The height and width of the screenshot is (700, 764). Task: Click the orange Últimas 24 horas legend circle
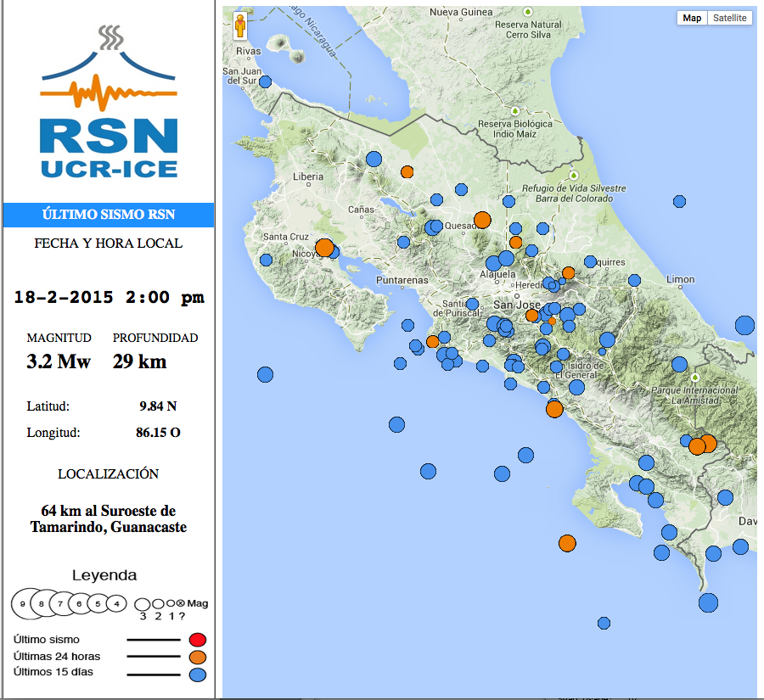[x=198, y=657]
